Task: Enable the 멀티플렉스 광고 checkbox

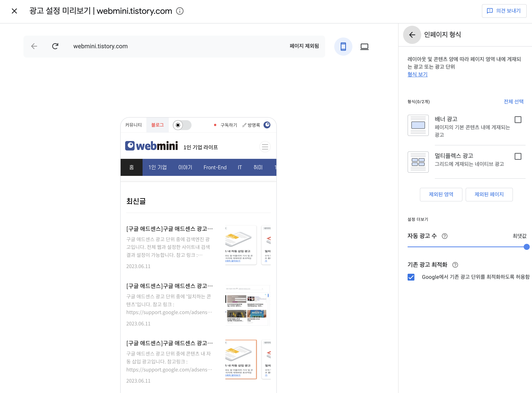Action: 518,156
